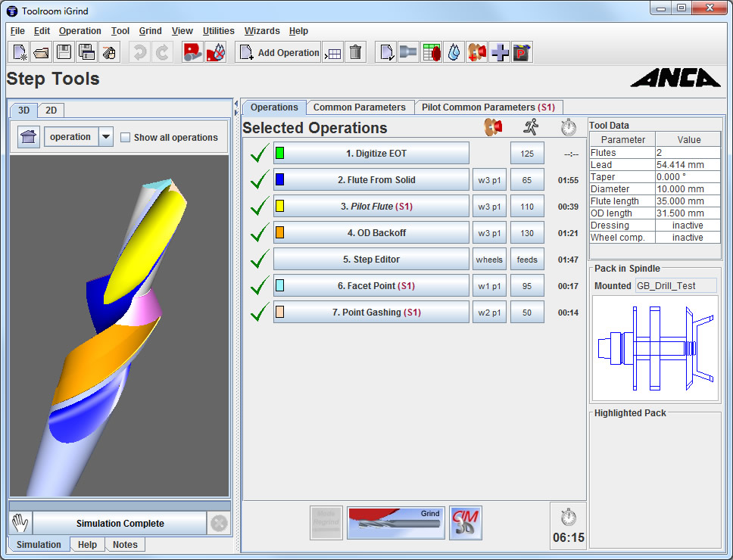The width and height of the screenshot is (733, 560).
Task: Open the 4. OD Backoff operation
Action: point(371,232)
